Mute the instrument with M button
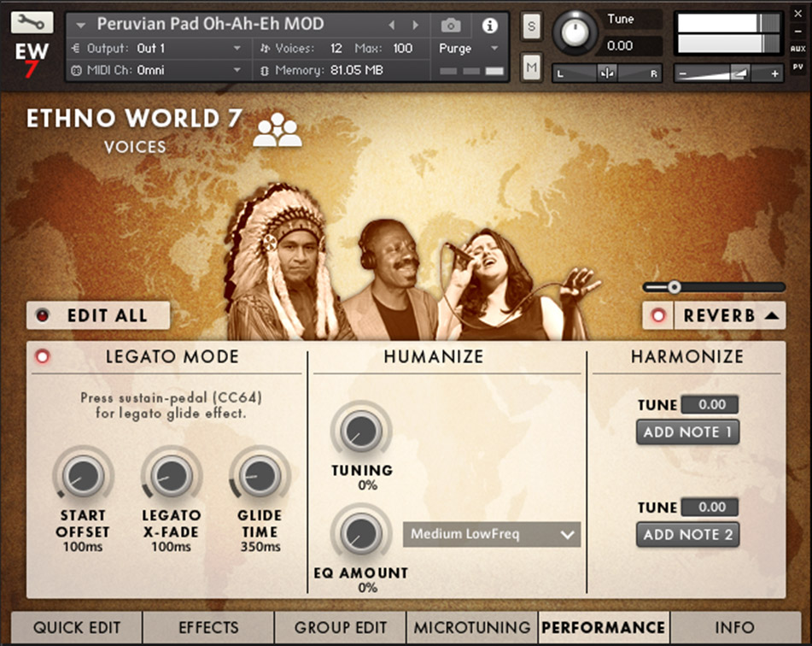The image size is (812, 646). click(531, 67)
